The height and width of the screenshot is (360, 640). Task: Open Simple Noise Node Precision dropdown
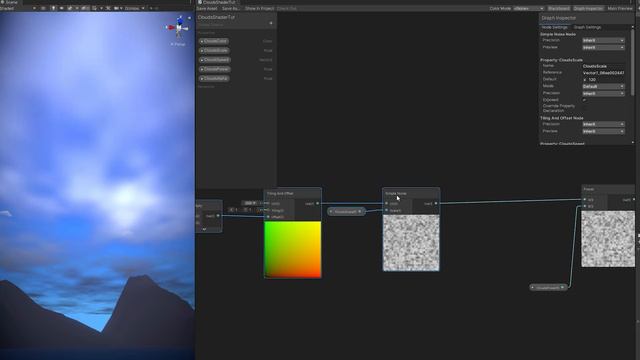(603, 40)
